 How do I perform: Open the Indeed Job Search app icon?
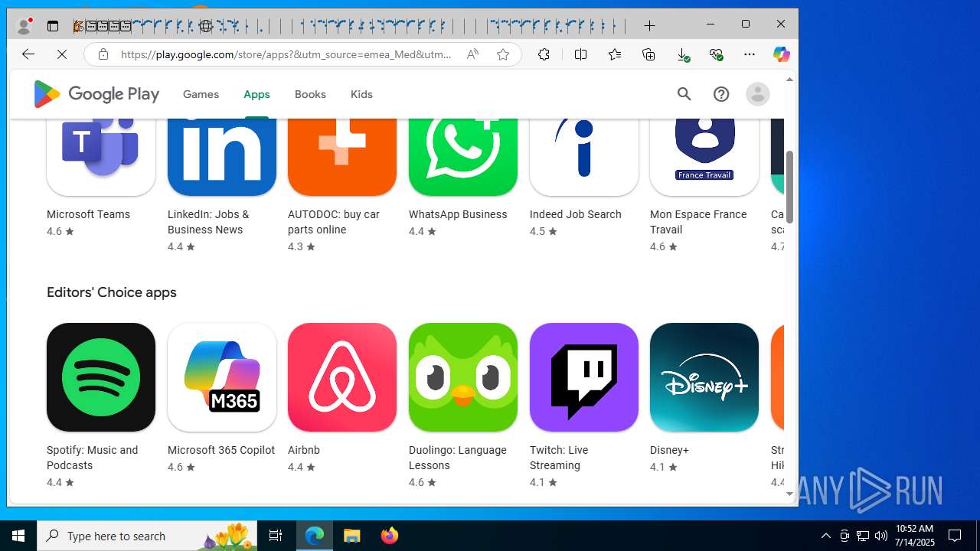click(584, 157)
